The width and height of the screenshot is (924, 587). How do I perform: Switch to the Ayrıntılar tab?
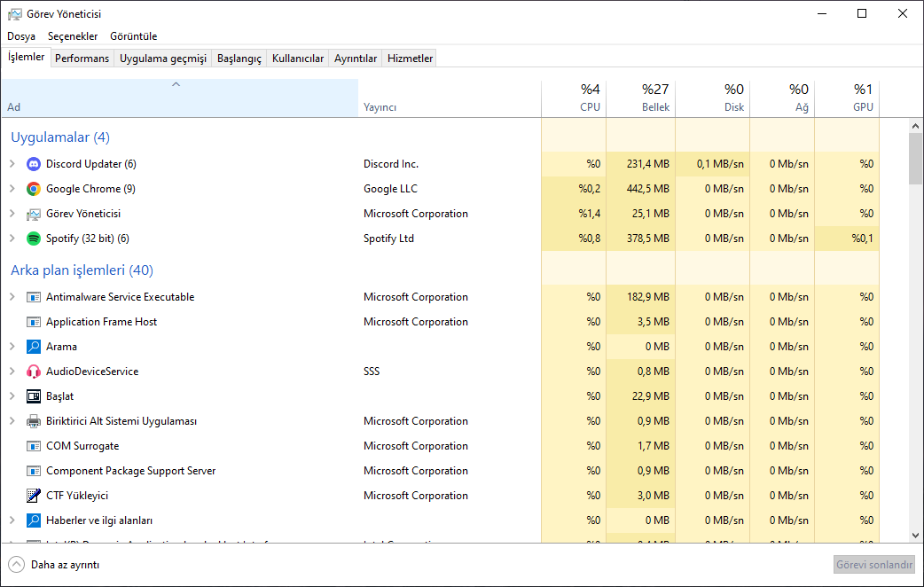(356, 59)
